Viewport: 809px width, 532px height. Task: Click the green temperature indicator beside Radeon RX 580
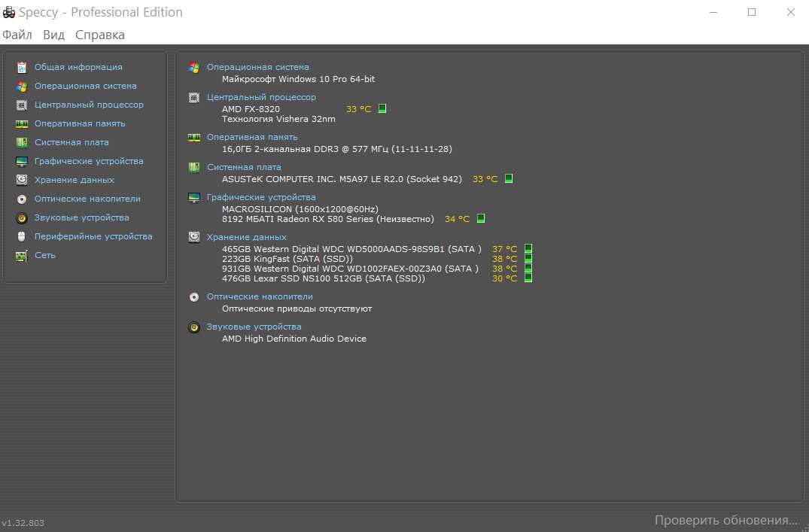(481, 218)
